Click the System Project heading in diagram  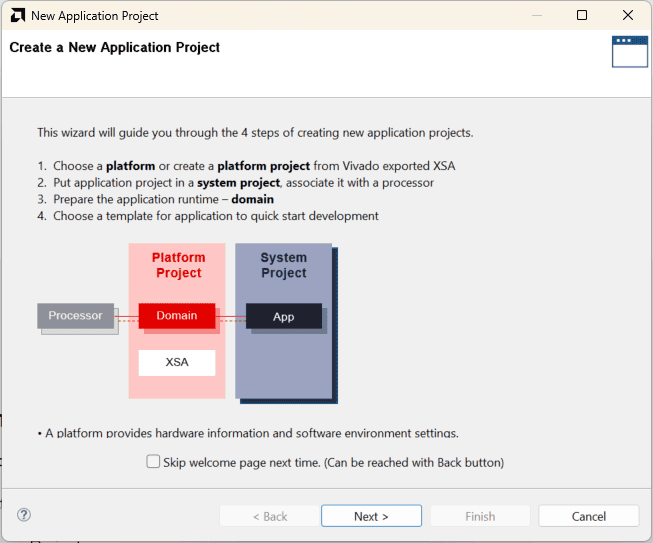[x=284, y=265]
